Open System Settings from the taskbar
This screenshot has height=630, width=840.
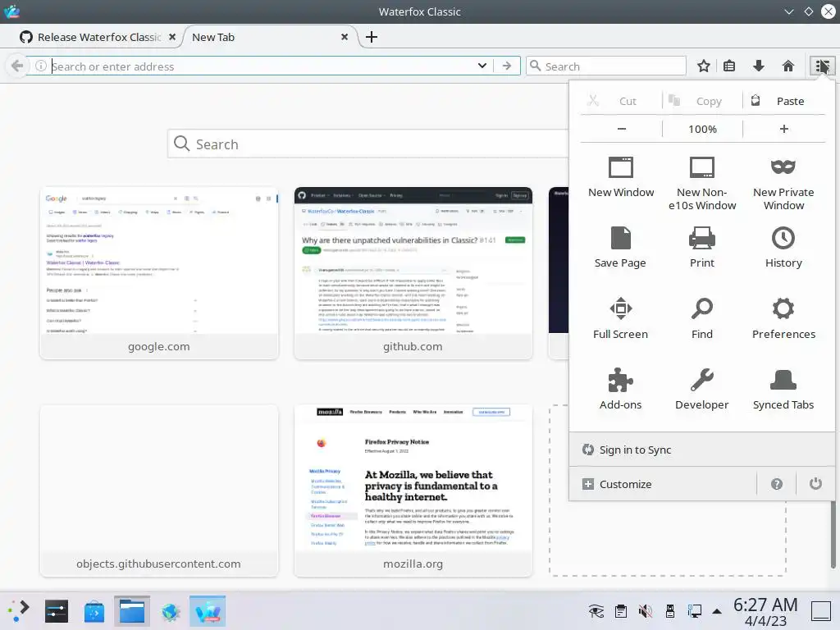[x=57, y=611]
